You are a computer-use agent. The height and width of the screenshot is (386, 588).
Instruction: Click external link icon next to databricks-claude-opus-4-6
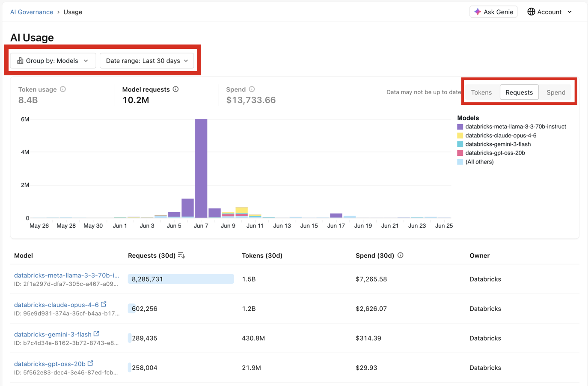coord(104,304)
